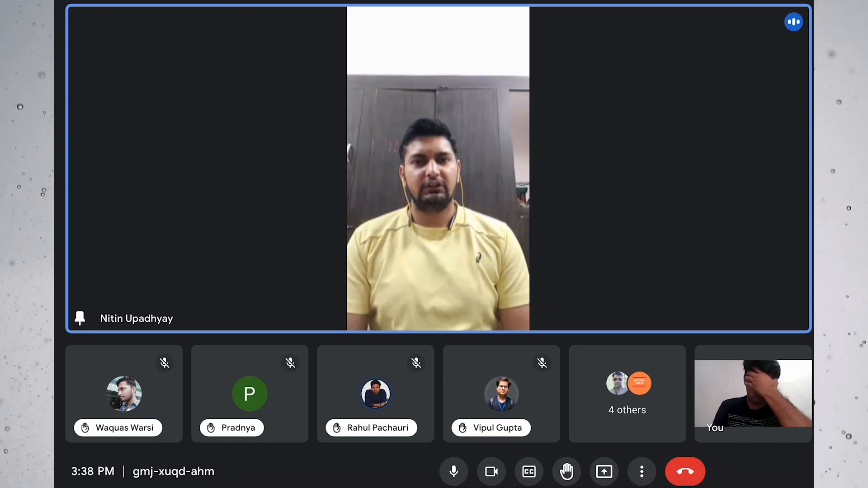Toggle camera on/off
The image size is (868, 488).
(491, 471)
